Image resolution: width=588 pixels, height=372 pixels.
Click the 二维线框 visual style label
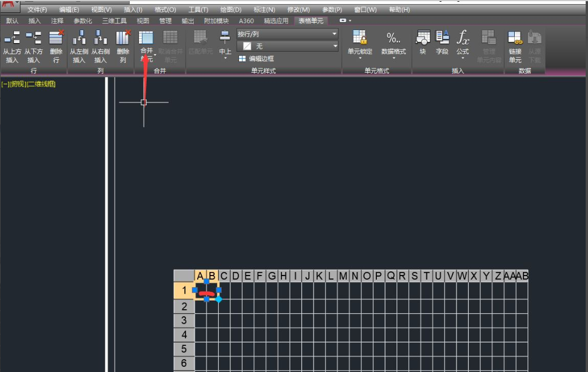click(41, 84)
